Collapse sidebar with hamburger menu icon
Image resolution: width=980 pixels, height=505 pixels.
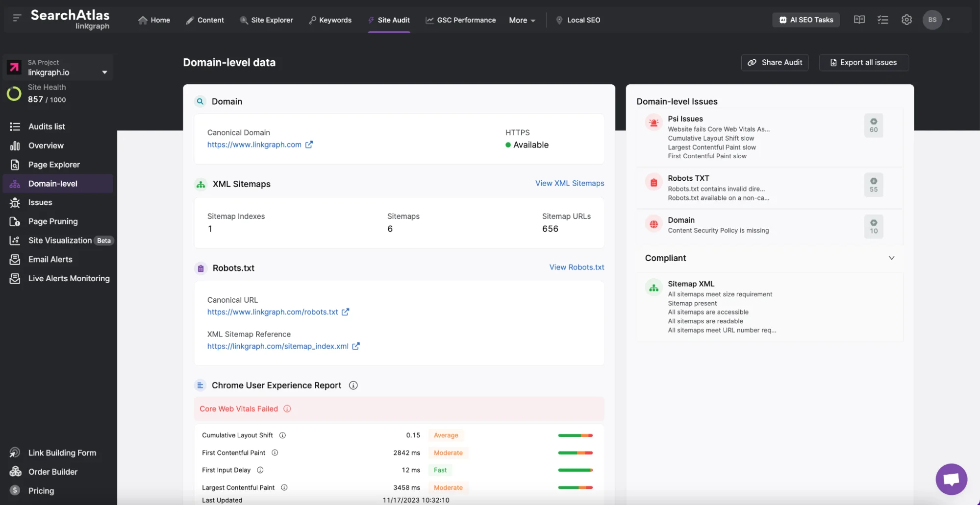tap(17, 18)
